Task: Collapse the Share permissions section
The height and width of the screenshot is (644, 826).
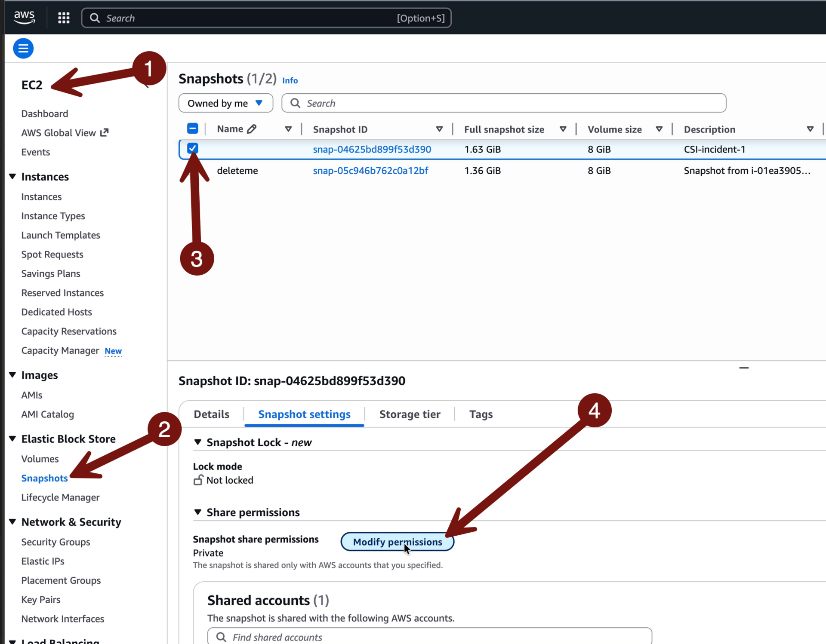Action: click(x=197, y=512)
